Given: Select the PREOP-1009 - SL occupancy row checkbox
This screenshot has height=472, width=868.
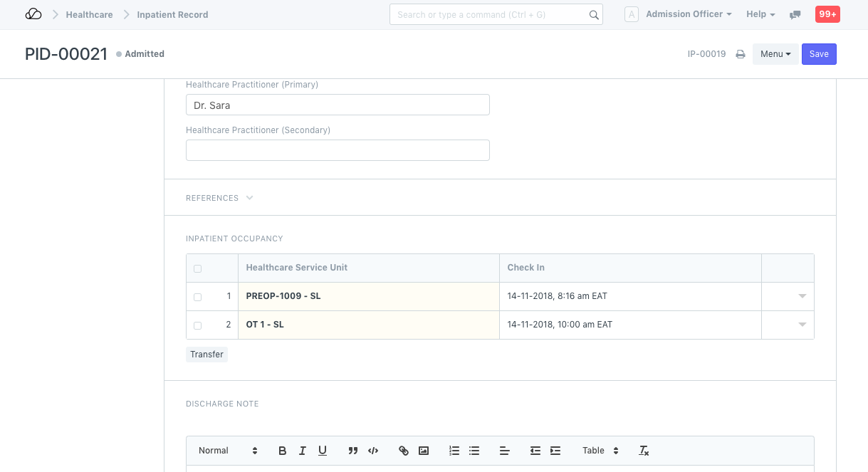Looking at the screenshot, I should (197, 296).
